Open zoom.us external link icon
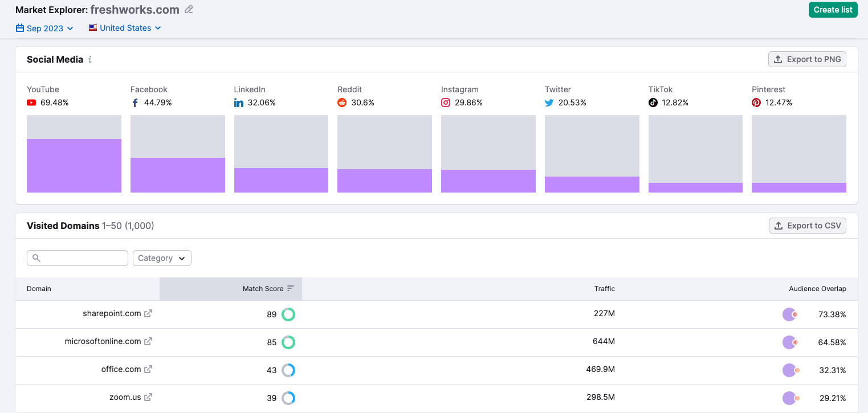This screenshot has height=413, width=868. [148, 397]
